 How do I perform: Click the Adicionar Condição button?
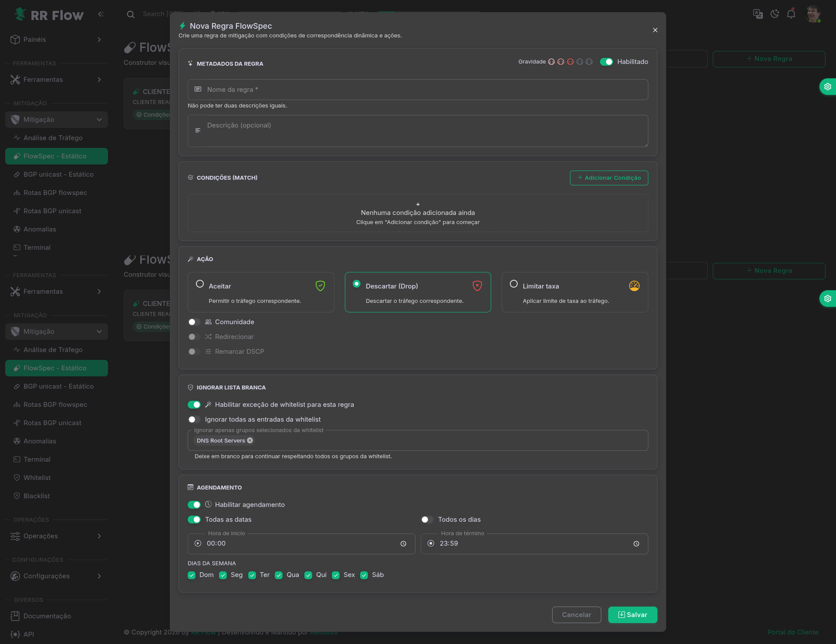point(609,178)
